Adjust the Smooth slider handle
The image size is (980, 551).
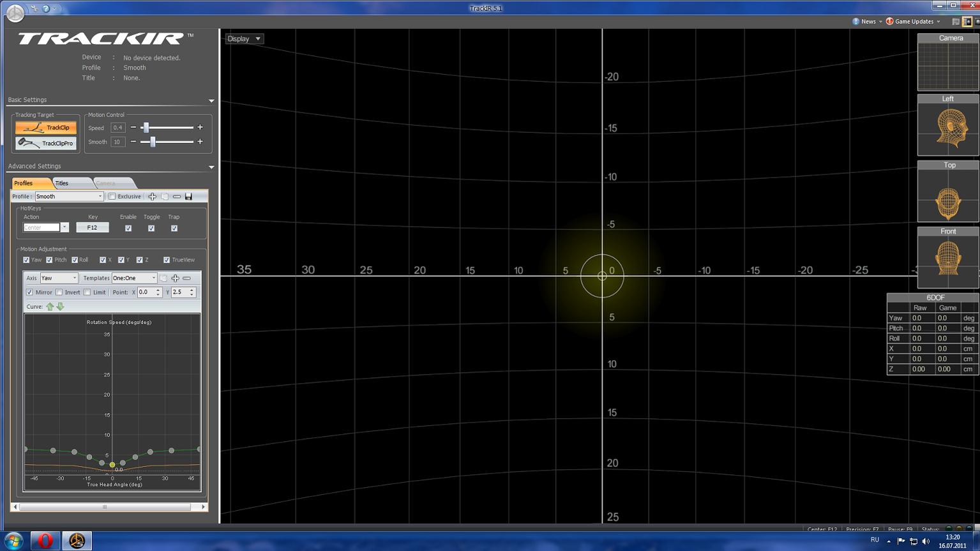[x=153, y=142]
